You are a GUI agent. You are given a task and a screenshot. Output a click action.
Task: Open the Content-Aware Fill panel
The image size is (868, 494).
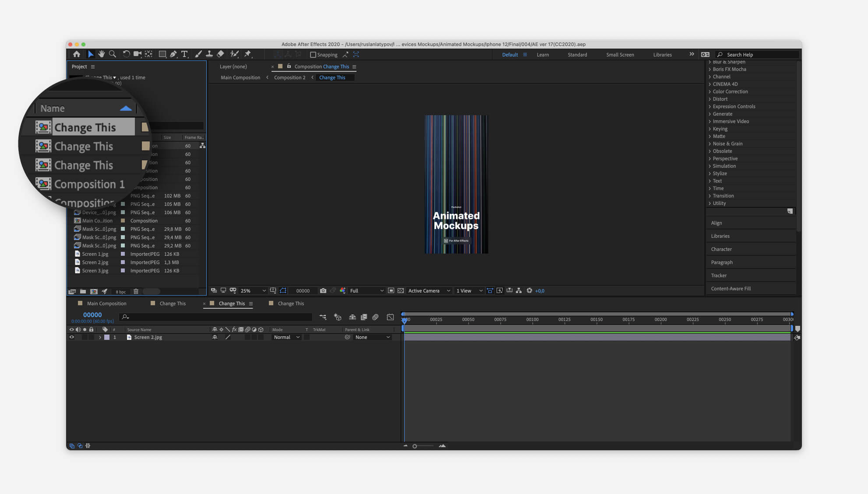click(x=730, y=289)
